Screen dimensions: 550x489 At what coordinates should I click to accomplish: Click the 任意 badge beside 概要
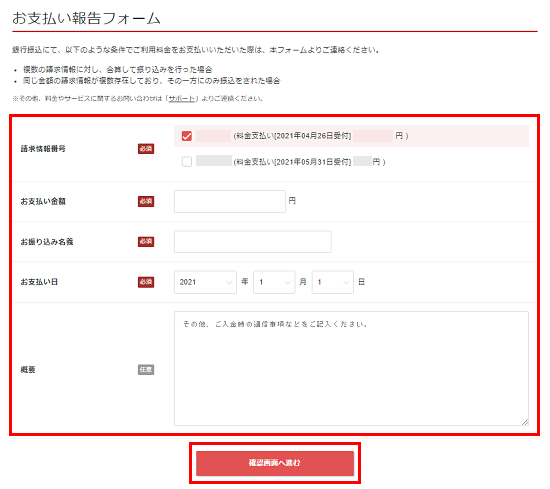[146, 370]
